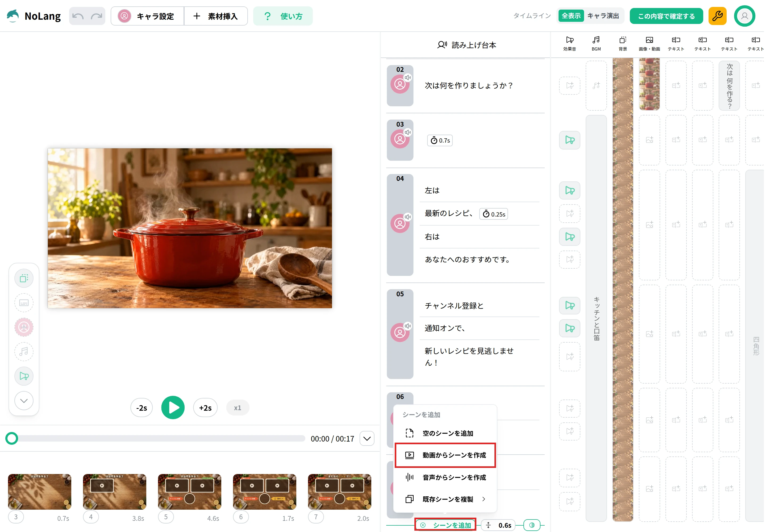Select the pink character tool in left sidebar

(24, 327)
